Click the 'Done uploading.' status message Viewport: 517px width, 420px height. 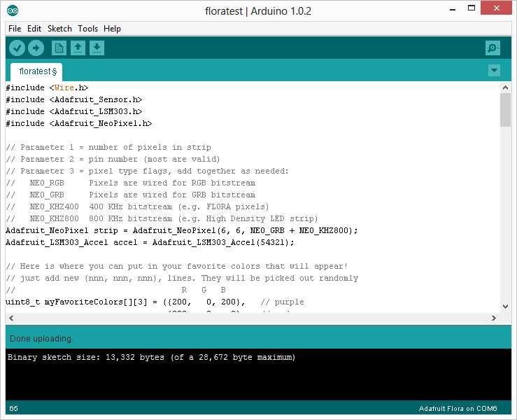point(41,339)
